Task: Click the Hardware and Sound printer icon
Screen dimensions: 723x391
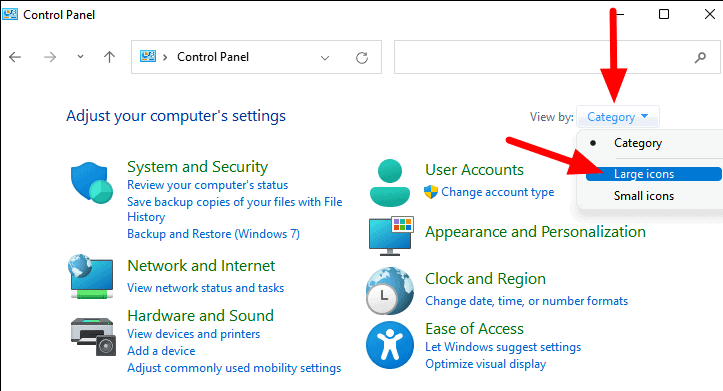Action: pos(93,336)
